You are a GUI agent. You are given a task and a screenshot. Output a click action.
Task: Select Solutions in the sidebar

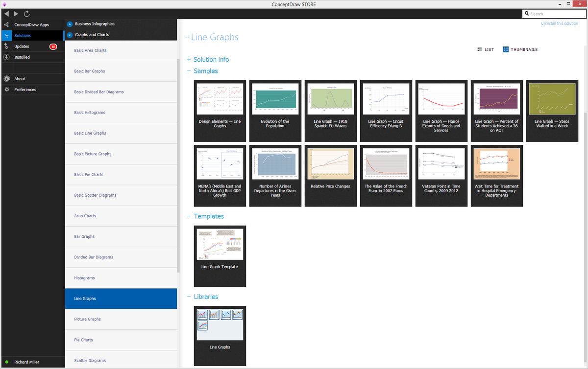coord(32,35)
